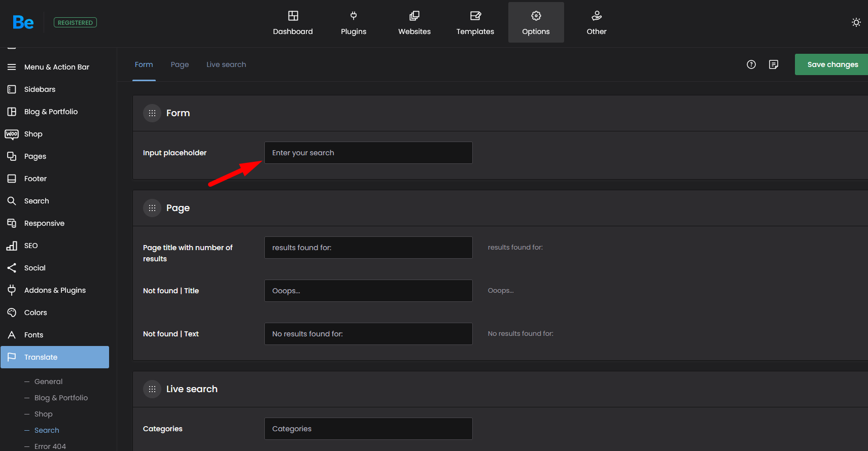Open Templates in top navigation

point(475,23)
